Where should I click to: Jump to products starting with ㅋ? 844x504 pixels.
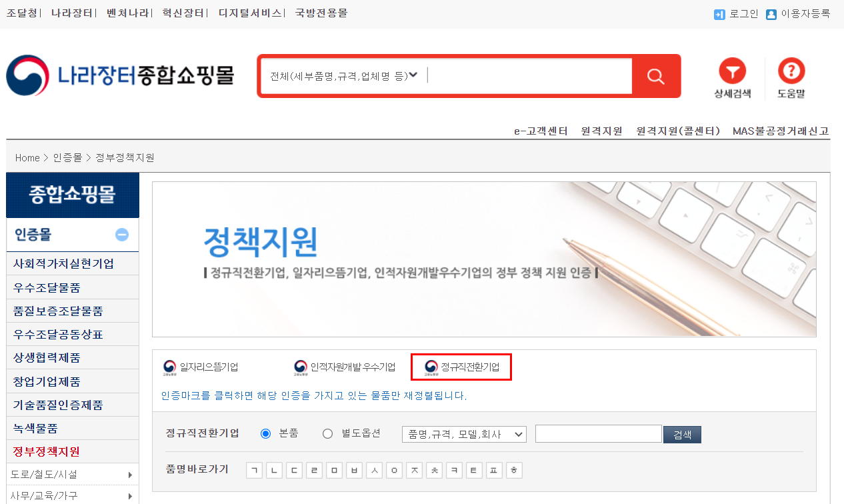click(x=454, y=471)
